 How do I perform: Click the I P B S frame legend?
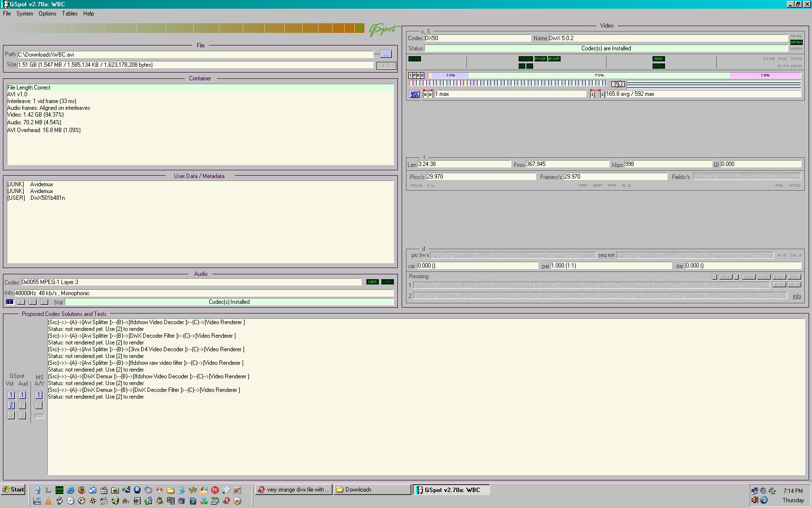(417, 75)
